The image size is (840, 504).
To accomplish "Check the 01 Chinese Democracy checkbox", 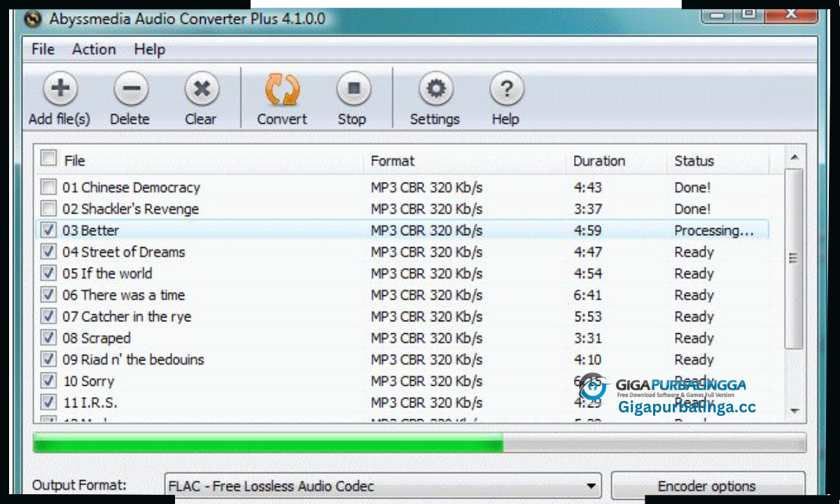I will (x=48, y=187).
